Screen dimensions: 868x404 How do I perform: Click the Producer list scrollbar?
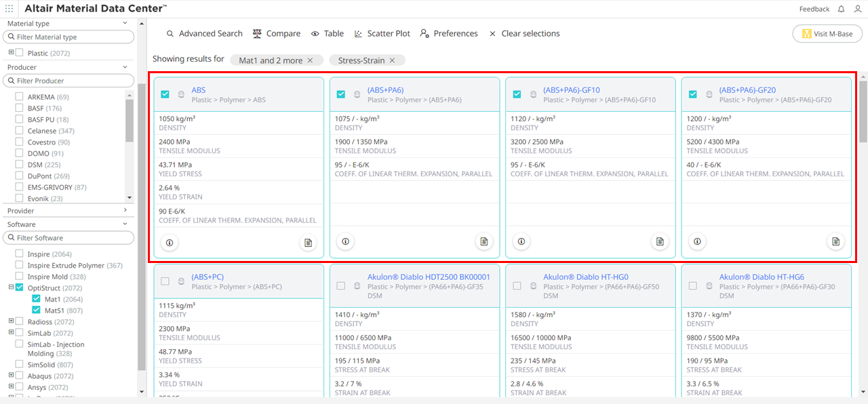(130, 119)
